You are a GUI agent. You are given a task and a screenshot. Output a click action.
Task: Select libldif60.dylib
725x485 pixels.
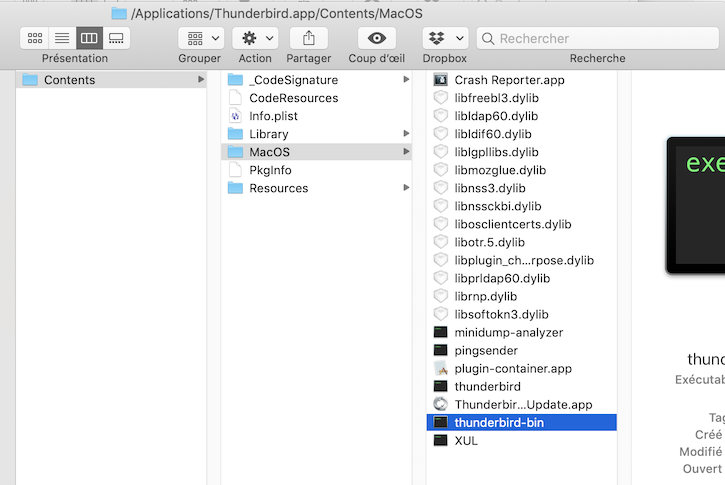pyautogui.click(x=522, y=134)
